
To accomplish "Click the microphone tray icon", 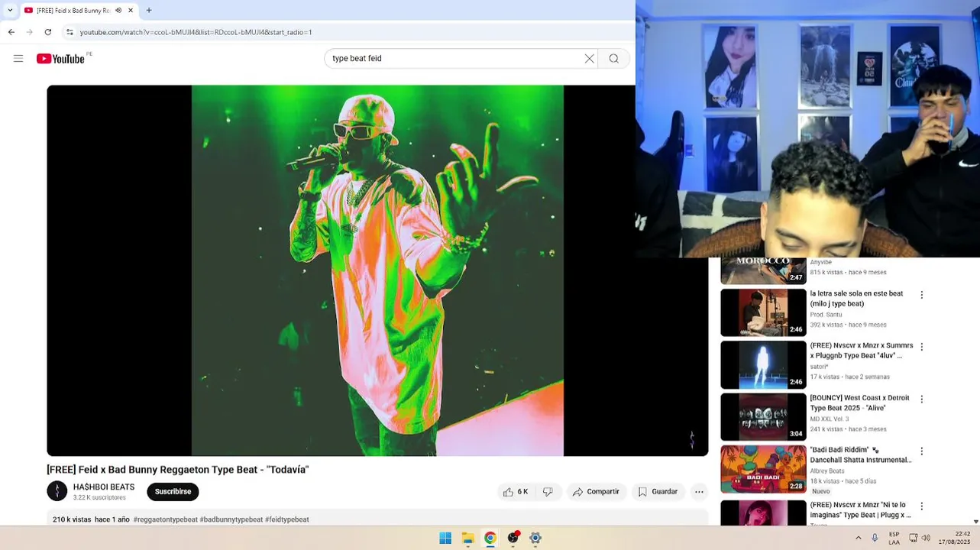I will (x=875, y=538).
